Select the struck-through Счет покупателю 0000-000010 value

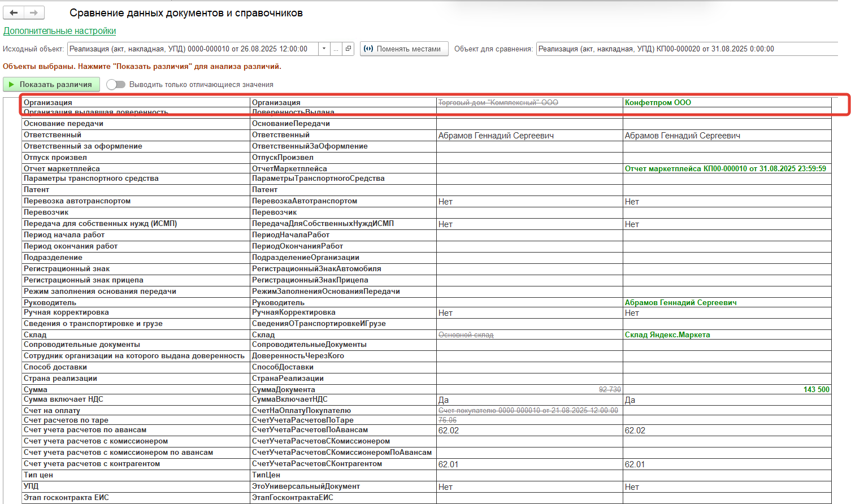(529, 410)
